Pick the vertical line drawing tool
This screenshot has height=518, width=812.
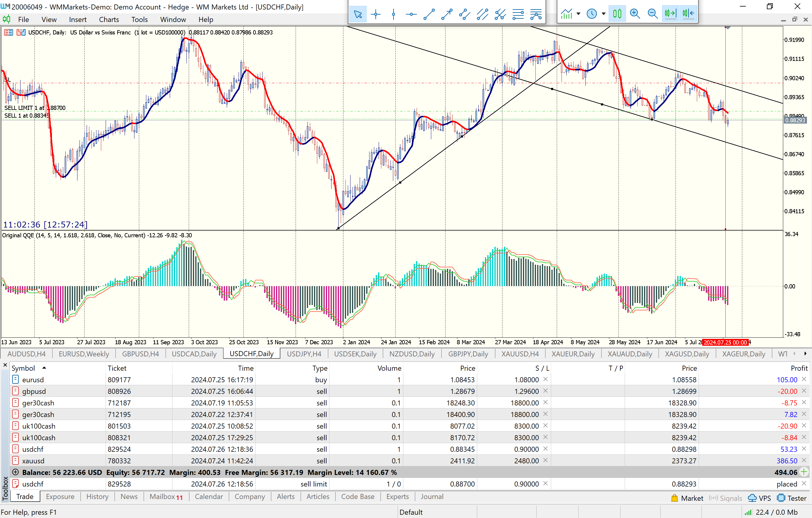tap(393, 14)
